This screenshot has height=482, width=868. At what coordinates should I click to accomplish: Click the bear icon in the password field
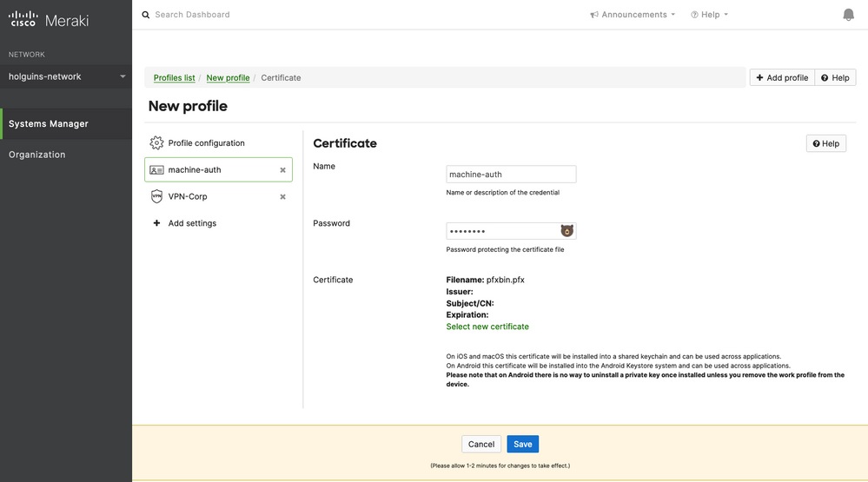(567, 231)
